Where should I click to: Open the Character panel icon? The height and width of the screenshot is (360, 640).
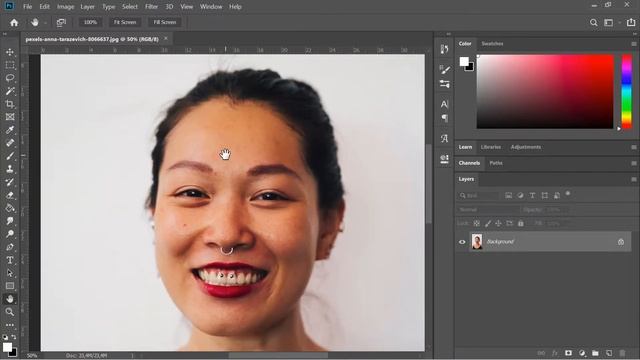coord(444,104)
